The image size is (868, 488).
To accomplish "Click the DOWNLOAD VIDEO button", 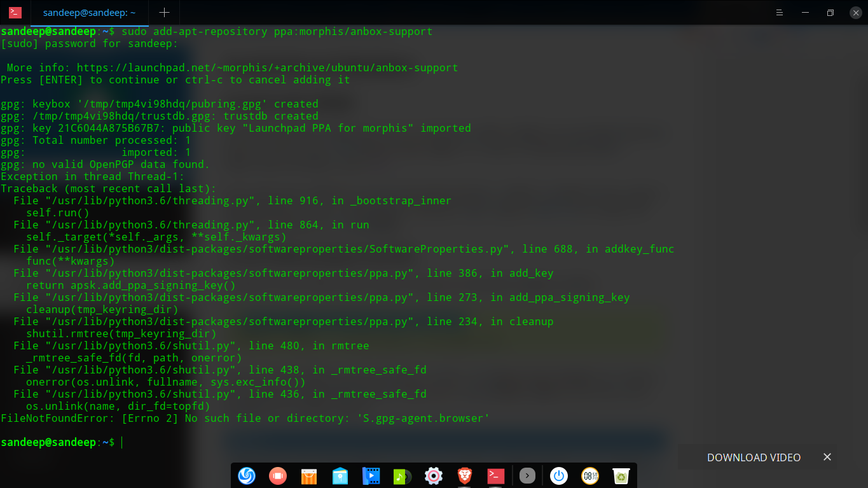I will point(754,457).
